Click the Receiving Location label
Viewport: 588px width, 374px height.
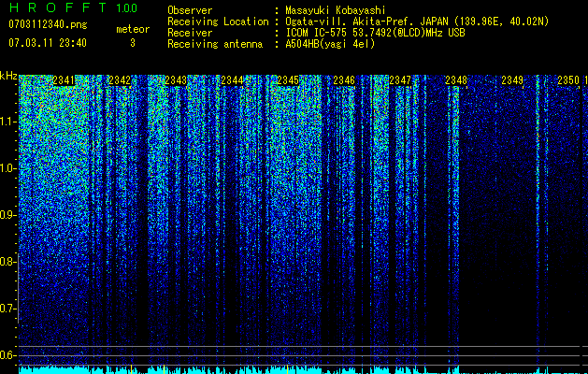(x=218, y=22)
